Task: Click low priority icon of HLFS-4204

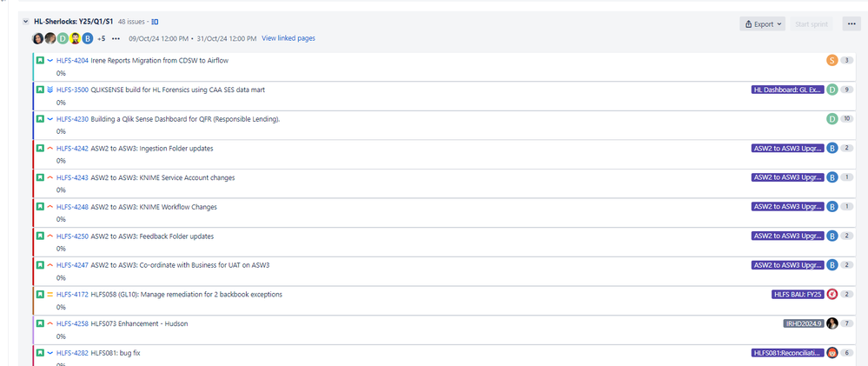Action: pyautogui.click(x=50, y=60)
